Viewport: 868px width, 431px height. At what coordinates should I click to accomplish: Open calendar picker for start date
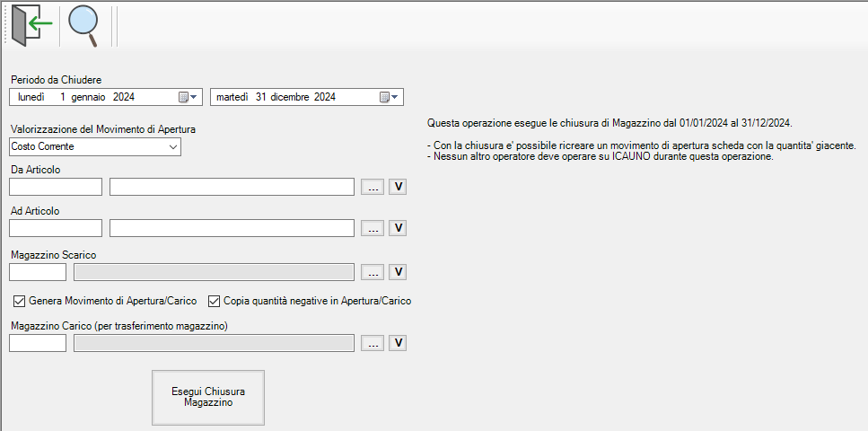(188, 97)
